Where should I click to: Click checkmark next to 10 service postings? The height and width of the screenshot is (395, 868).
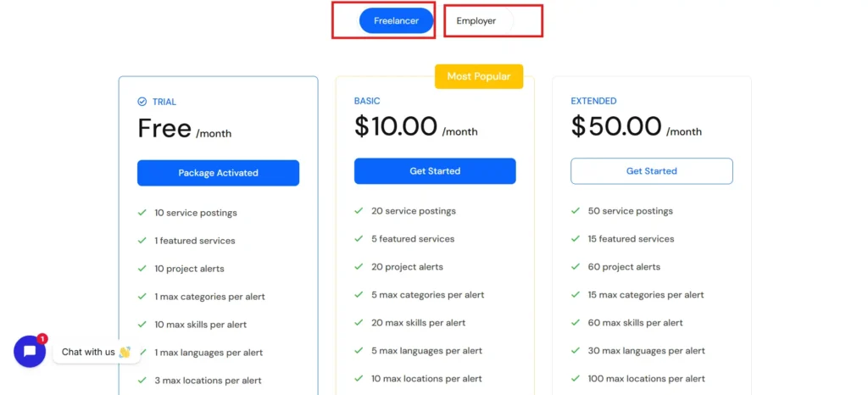click(x=142, y=213)
